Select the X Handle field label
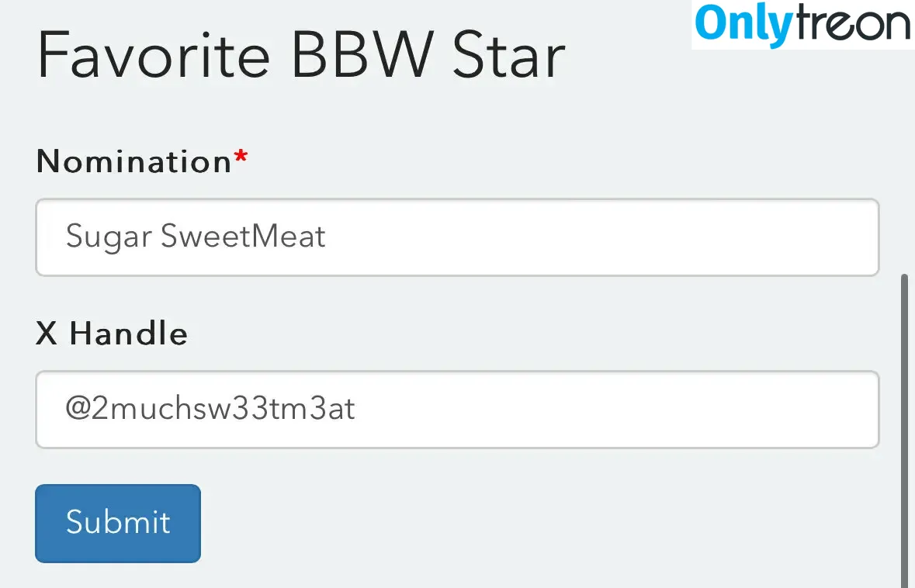This screenshot has width=915, height=588. [112, 334]
